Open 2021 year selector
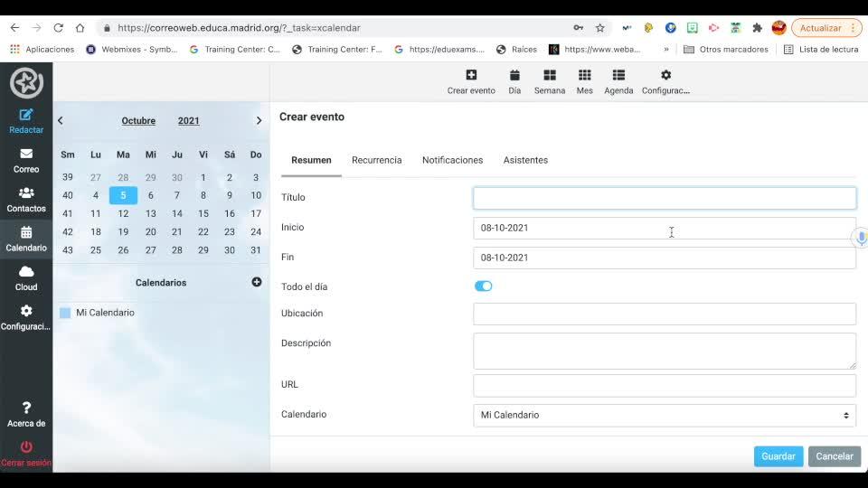 click(x=188, y=120)
